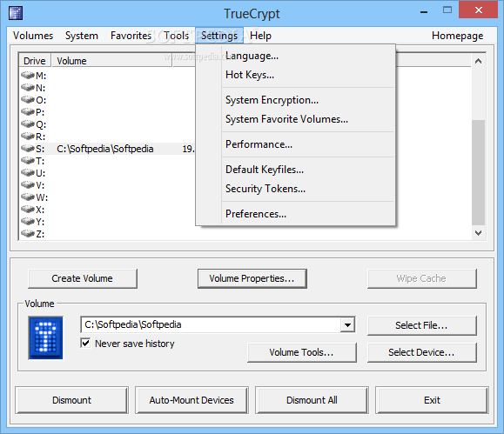Image resolution: width=504 pixels, height=434 pixels.
Task: Click the drive list scroll down arrow
Action: 478,233
